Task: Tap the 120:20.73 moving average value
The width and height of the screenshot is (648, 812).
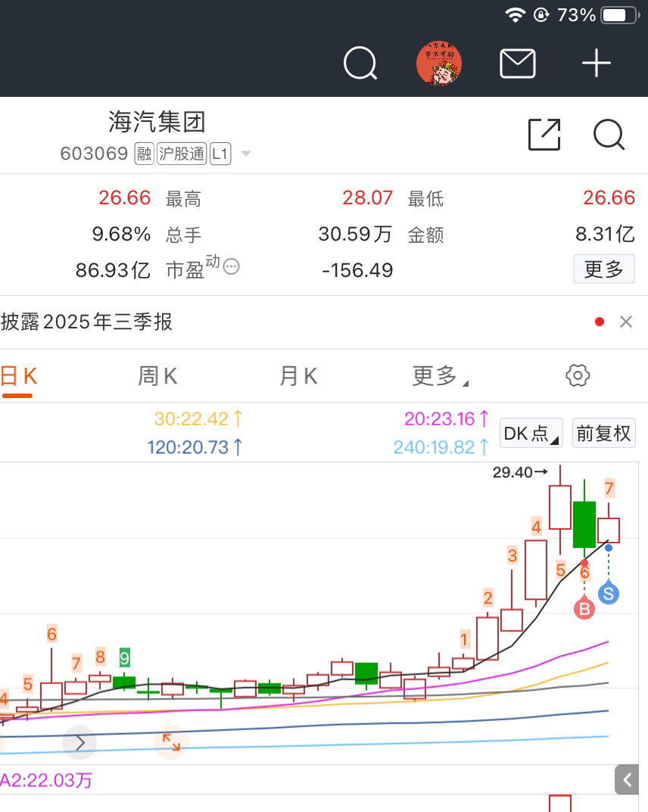Action: pyautogui.click(x=195, y=447)
